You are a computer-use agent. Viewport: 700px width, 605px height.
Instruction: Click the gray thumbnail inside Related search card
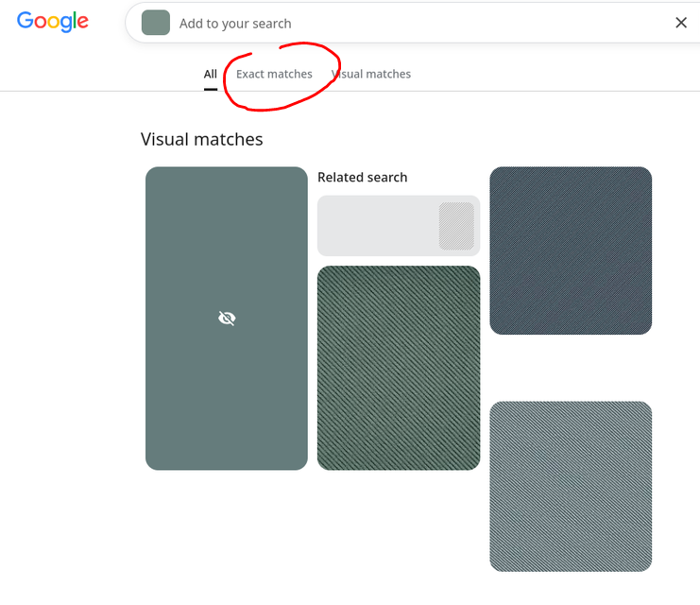(x=456, y=226)
